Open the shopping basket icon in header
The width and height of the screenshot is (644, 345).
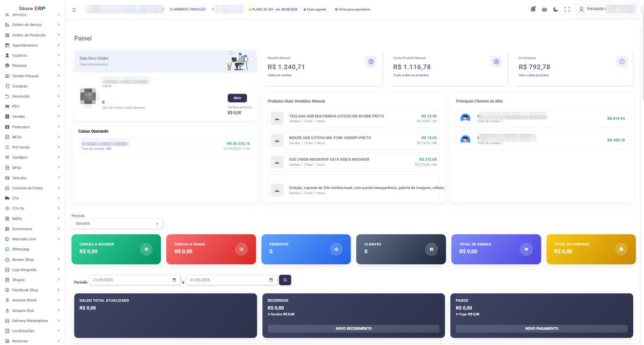545,9
